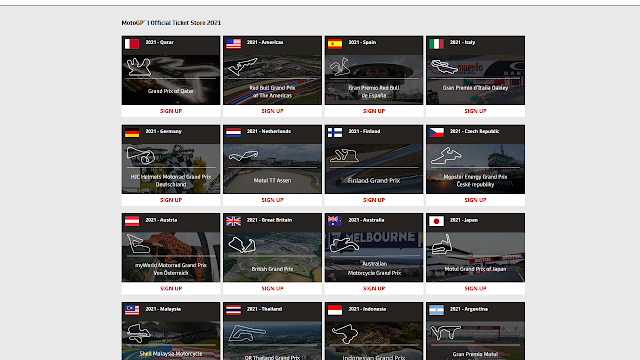
Task: Click the Spain flag icon
Action: [335, 44]
